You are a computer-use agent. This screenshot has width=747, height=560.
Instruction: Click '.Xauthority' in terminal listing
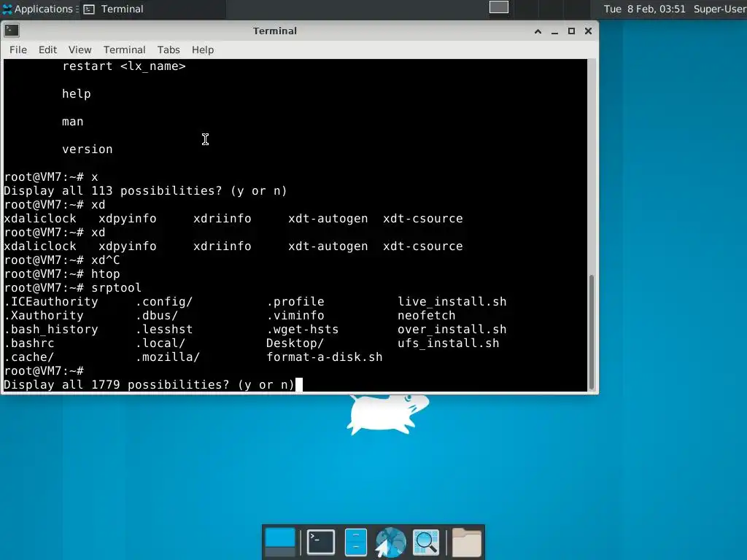click(x=44, y=316)
